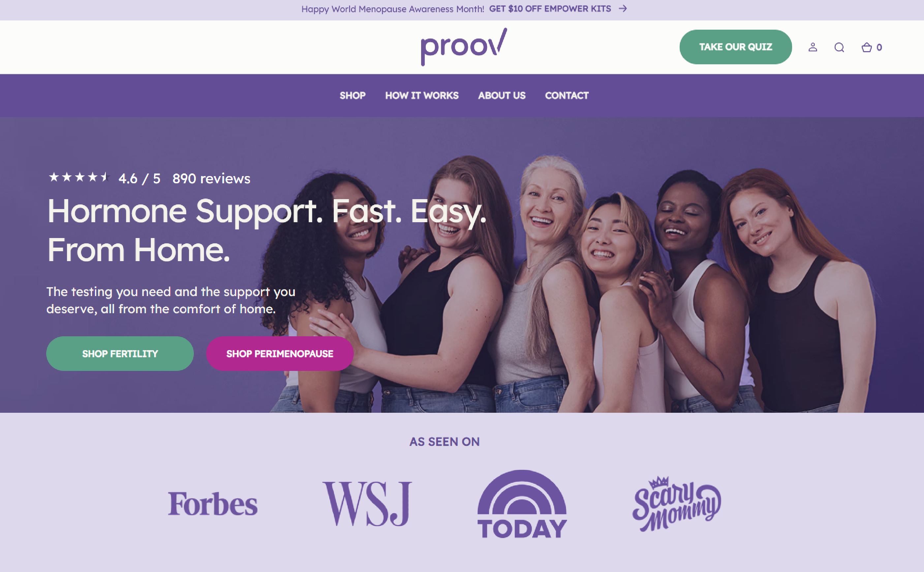The height and width of the screenshot is (572, 924).
Task: Open the shopping basket icon
Action: [867, 47]
